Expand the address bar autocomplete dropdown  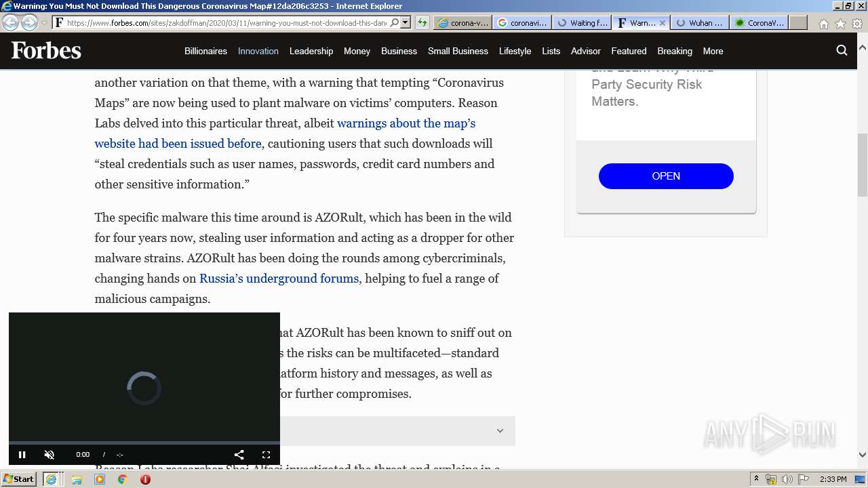(406, 22)
